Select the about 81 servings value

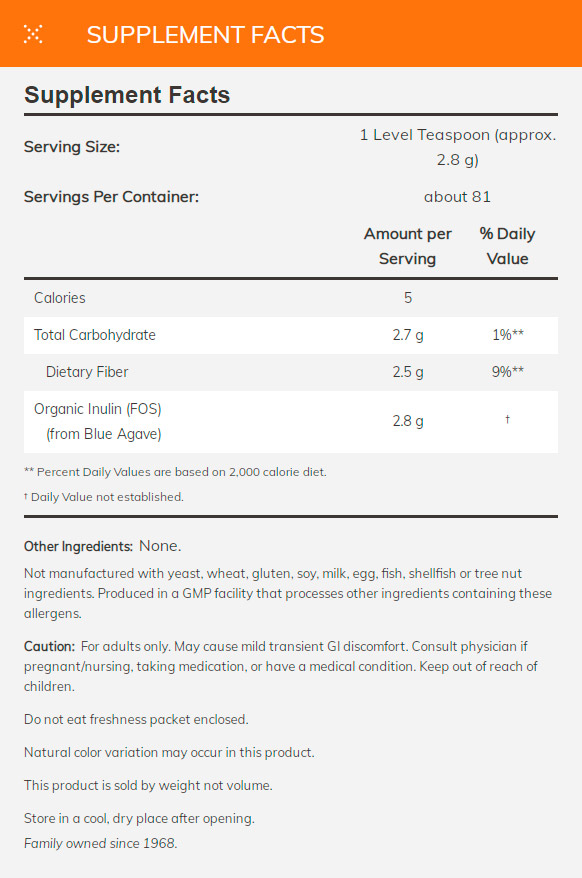click(x=457, y=197)
